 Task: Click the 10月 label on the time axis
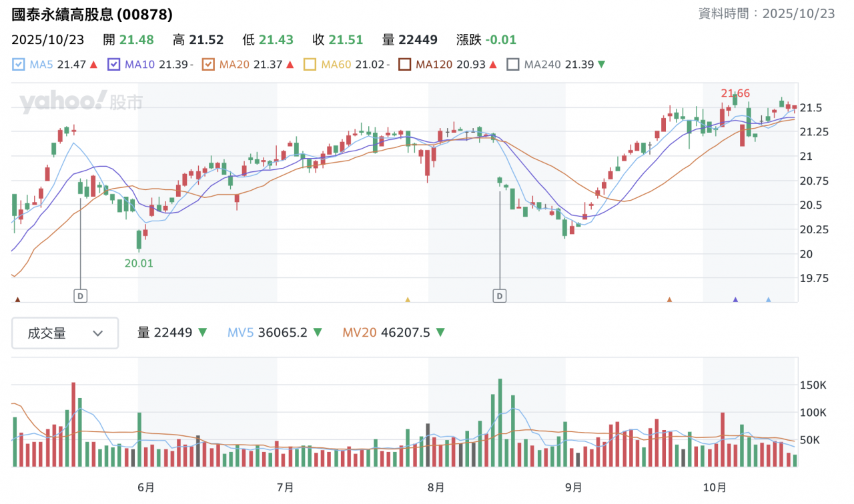[x=715, y=487]
